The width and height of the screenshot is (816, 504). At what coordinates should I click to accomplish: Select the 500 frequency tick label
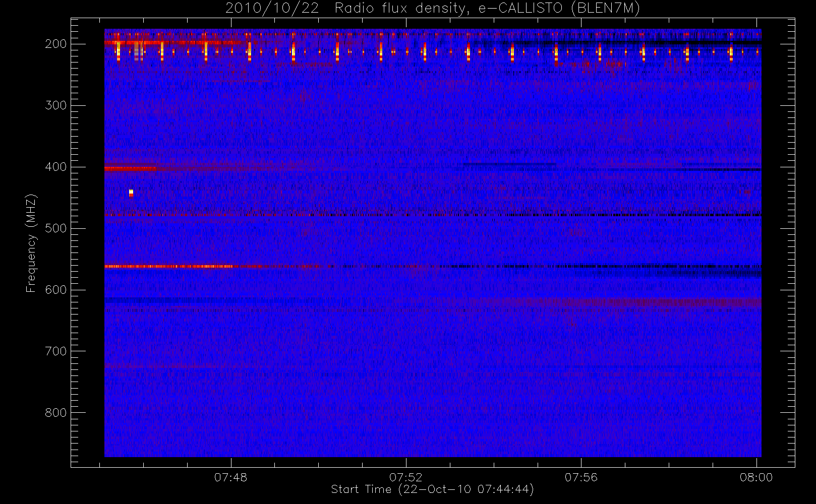(x=56, y=228)
